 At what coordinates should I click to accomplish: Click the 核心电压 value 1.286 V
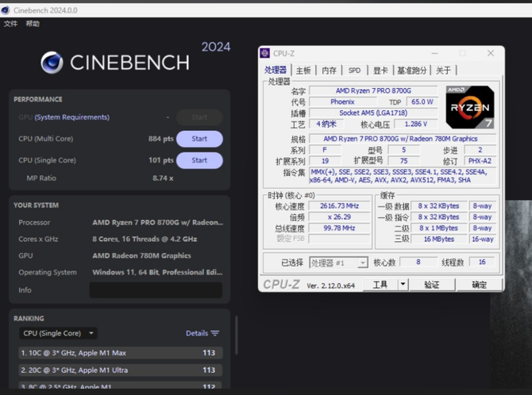(415, 124)
